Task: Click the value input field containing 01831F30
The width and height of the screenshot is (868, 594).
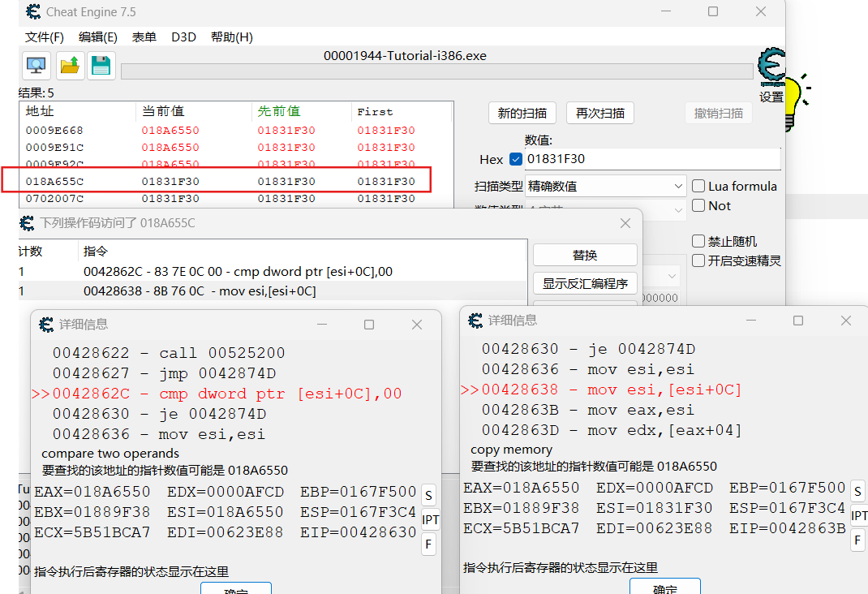Action: pos(652,159)
